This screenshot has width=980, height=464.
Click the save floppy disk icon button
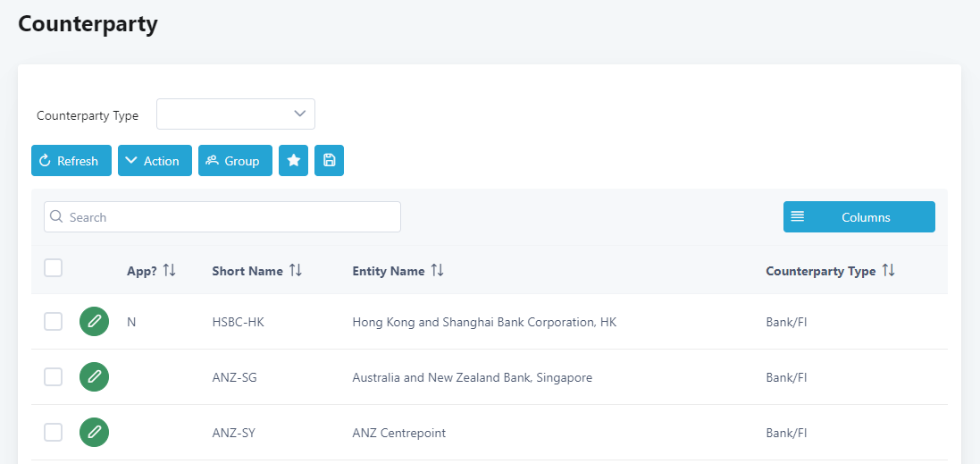point(329,161)
